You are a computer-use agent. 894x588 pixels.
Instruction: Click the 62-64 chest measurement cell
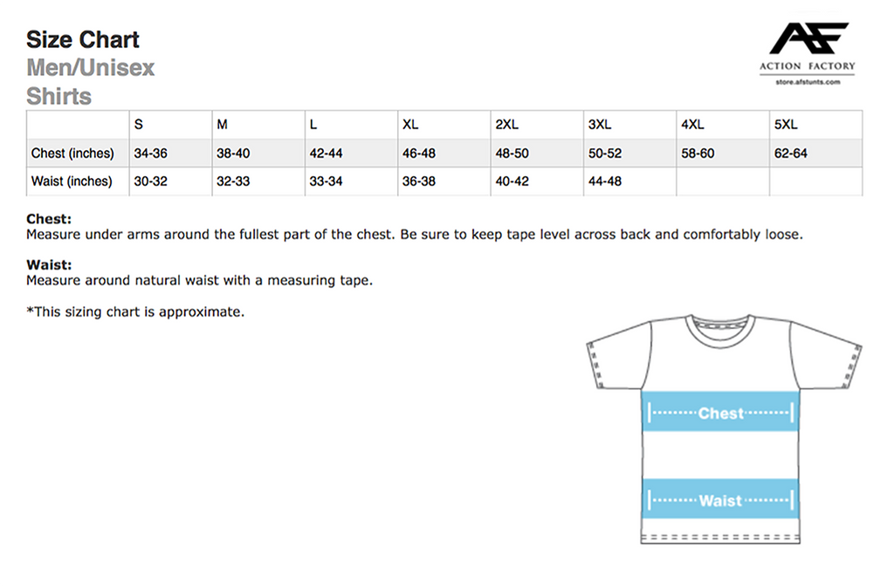point(791,154)
